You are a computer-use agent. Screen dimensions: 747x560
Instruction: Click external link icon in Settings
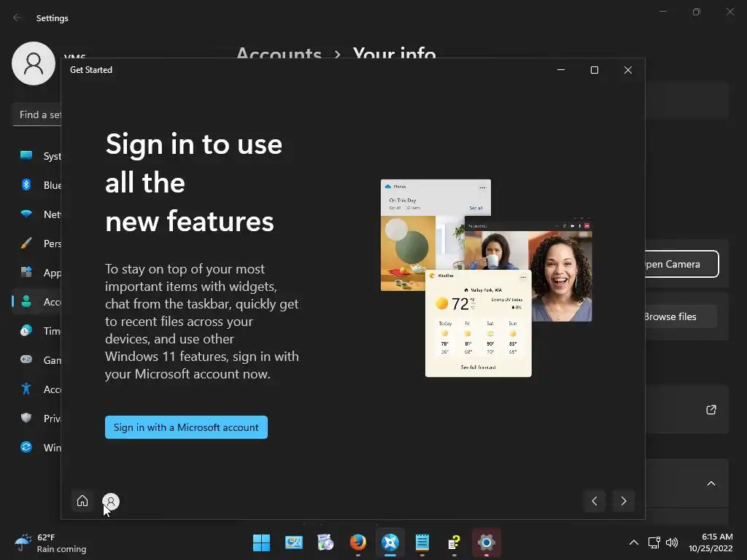click(711, 410)
